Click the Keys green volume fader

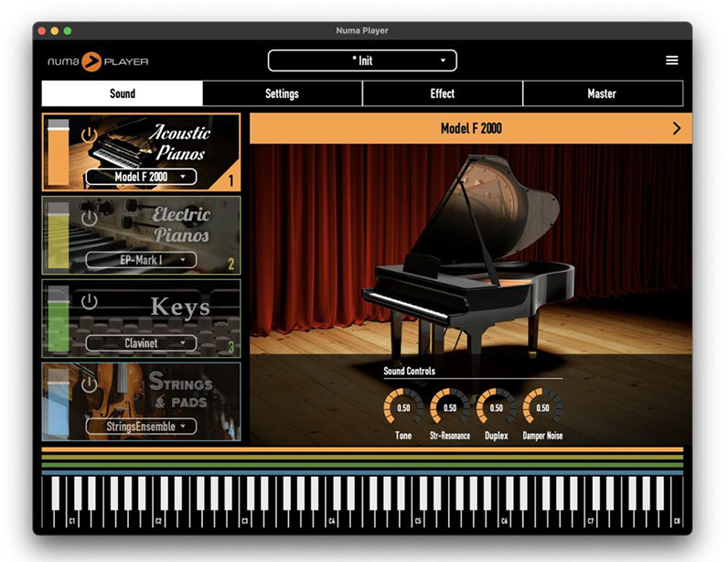tap(59, 319)
